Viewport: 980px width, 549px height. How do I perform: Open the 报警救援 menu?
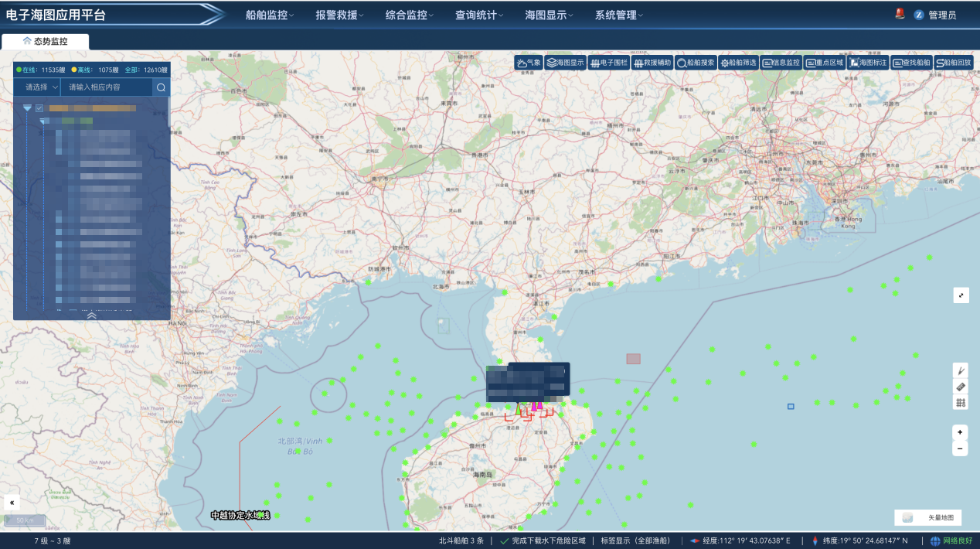[x=340, y=15]
